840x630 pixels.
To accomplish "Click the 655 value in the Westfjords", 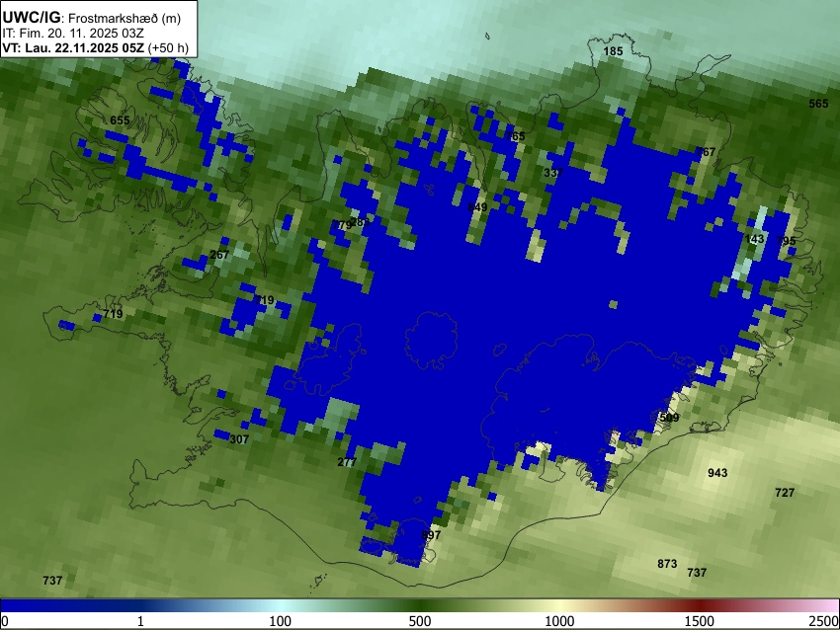I will pyautogui.click(x=120, y=120).
